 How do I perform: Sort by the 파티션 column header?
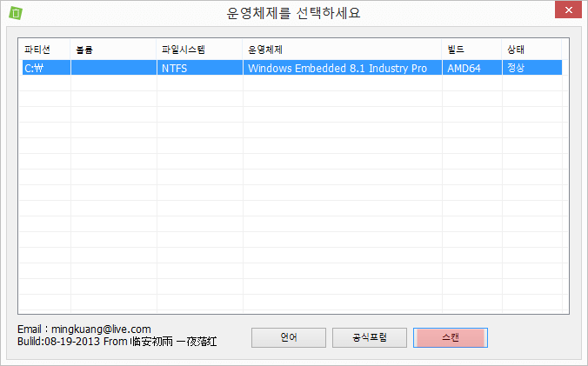pos(44,50)
